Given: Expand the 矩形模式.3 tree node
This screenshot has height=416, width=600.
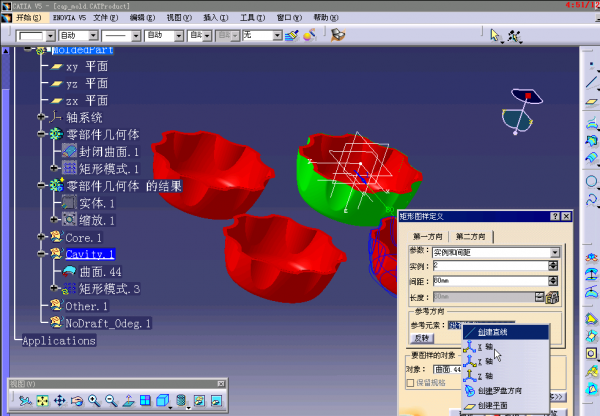Looking at the screenshot, I should pos(54,288).
